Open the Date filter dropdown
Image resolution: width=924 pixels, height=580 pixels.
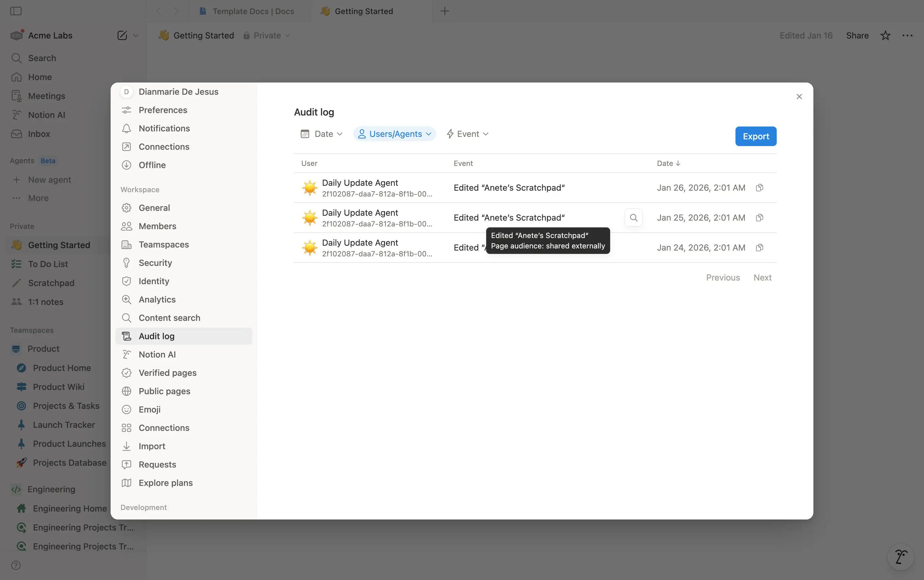321,134
